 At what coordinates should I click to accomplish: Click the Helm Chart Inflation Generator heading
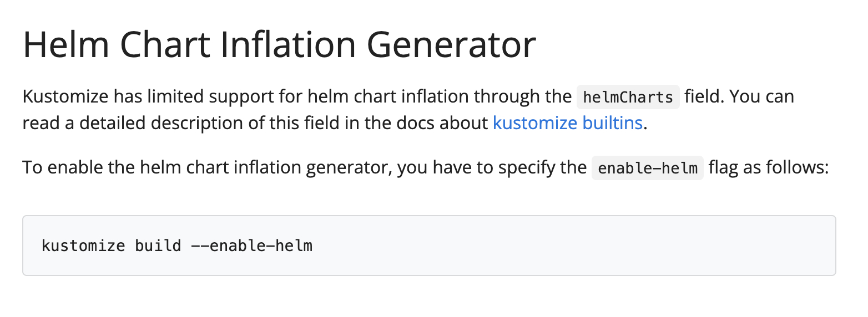coord(279,45)
